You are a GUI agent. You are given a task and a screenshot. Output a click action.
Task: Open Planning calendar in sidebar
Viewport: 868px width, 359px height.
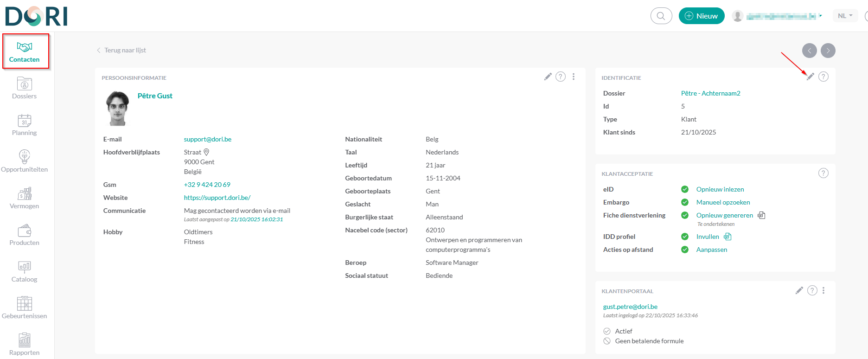click(24, 125)
